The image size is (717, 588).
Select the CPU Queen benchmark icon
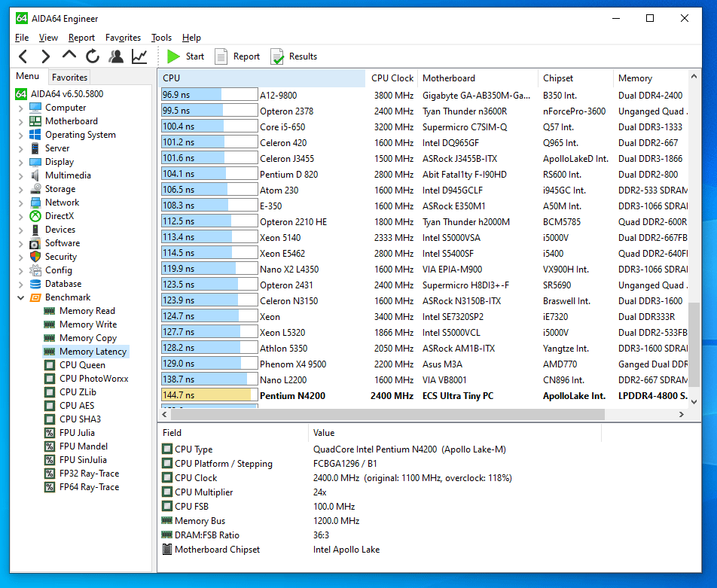(50, 365)
